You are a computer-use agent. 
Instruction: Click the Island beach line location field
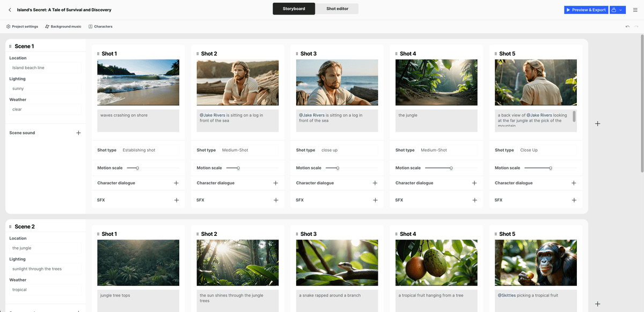point(45,67)
